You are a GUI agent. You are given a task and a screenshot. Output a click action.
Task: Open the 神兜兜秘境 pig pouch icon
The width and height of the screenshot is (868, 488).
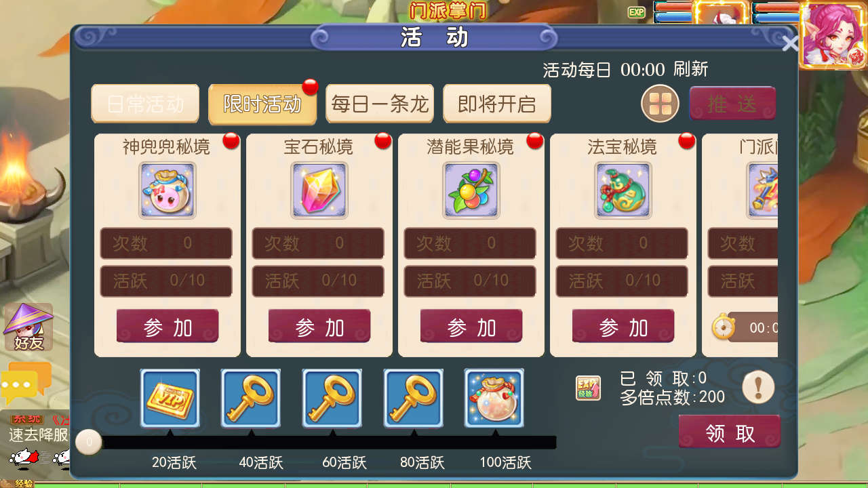pyautogui.click(x=167, y=190)
